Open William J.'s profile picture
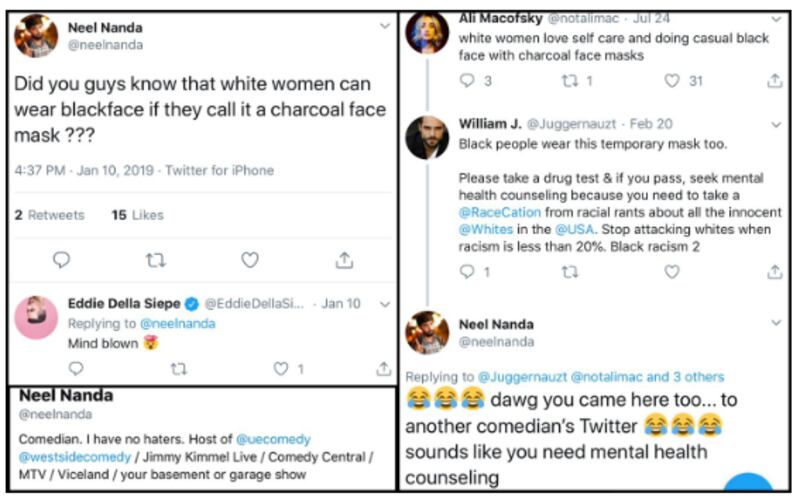800x500 pixels. 427,137
